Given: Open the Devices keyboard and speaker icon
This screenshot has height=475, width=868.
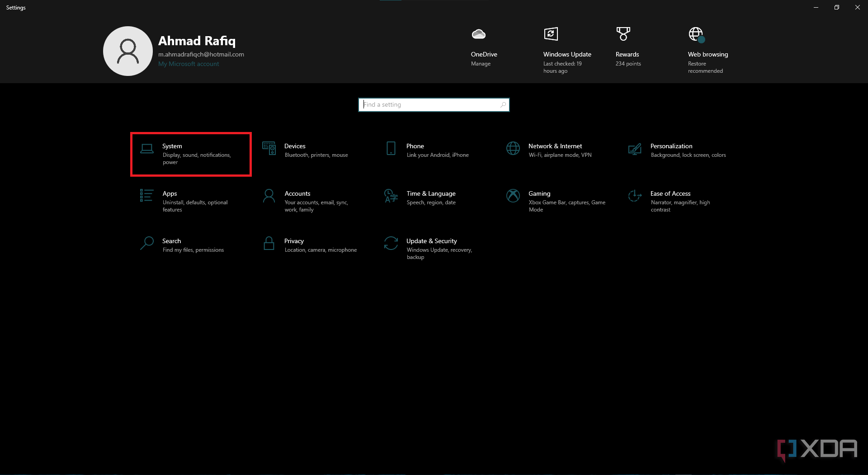Looking at the screenshot, I should click(269, 148).
